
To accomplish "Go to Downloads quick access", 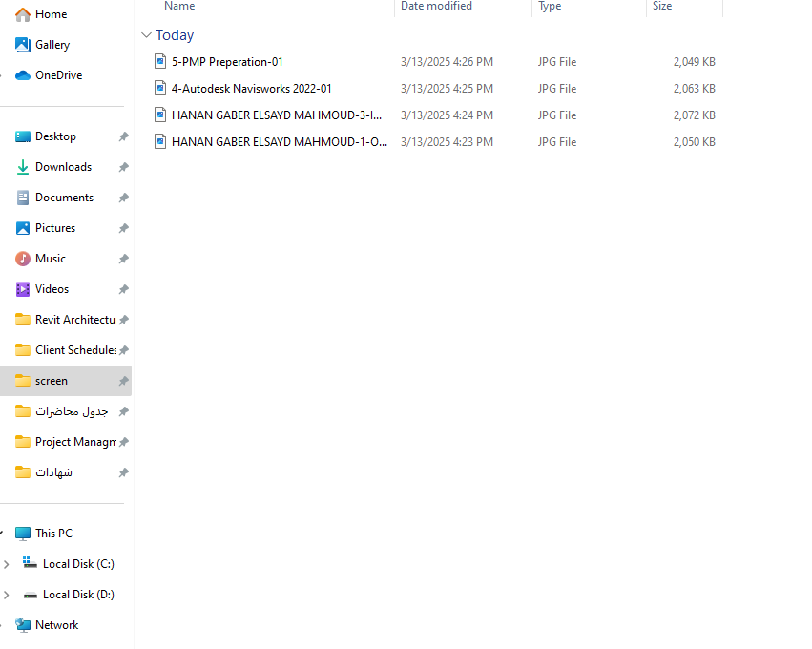I will coord(63,167).
